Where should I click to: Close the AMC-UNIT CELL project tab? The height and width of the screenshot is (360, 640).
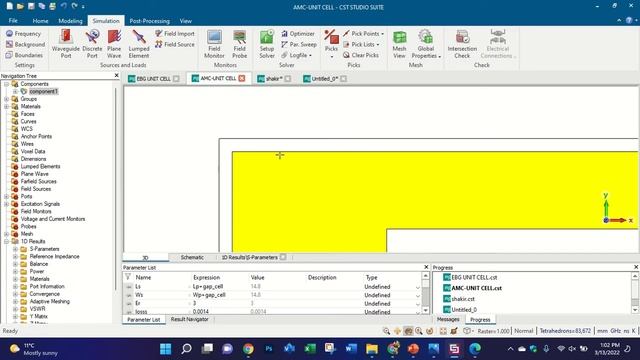tap(242, 78)
